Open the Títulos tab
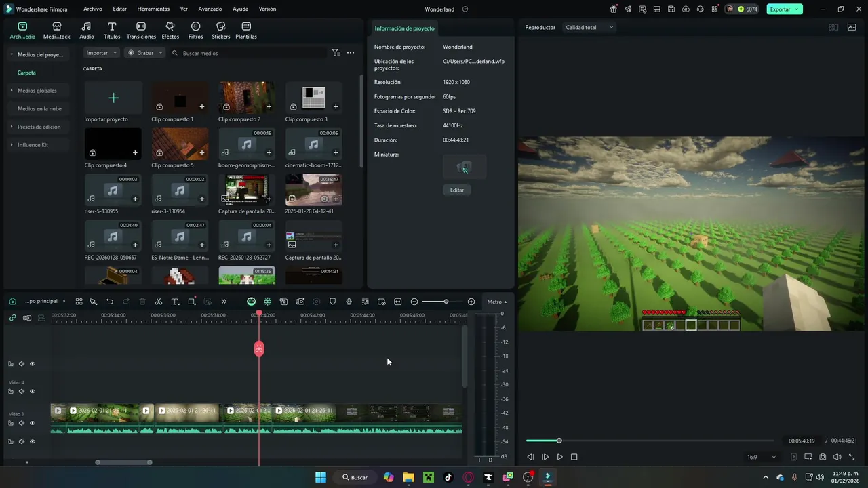 [x=112, y=30]
